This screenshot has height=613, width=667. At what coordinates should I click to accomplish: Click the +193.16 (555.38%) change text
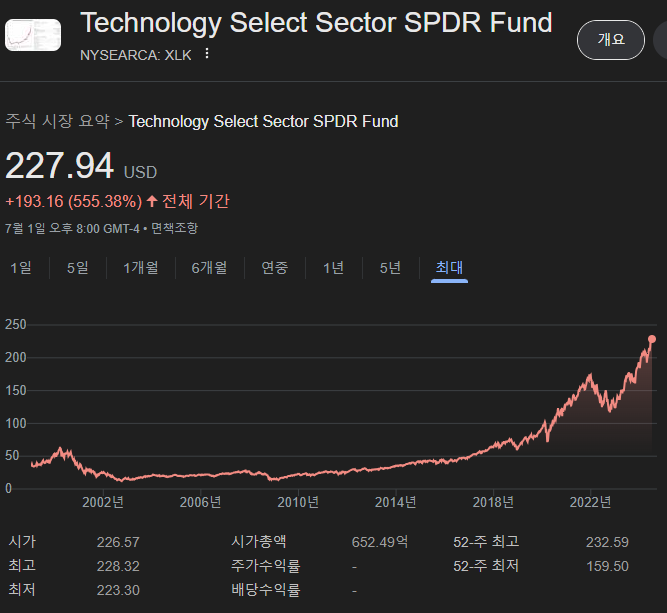click(x=74, y=201)
